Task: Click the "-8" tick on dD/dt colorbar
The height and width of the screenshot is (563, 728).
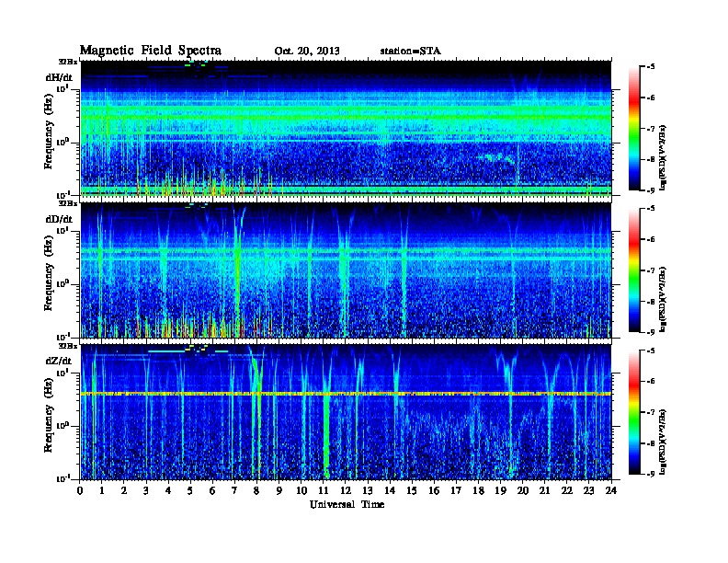Action: 651,302
